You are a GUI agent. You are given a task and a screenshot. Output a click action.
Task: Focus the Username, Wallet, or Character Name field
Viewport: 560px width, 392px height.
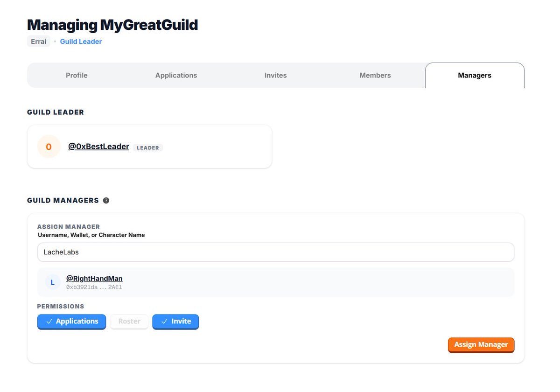(x=276, y=252)
